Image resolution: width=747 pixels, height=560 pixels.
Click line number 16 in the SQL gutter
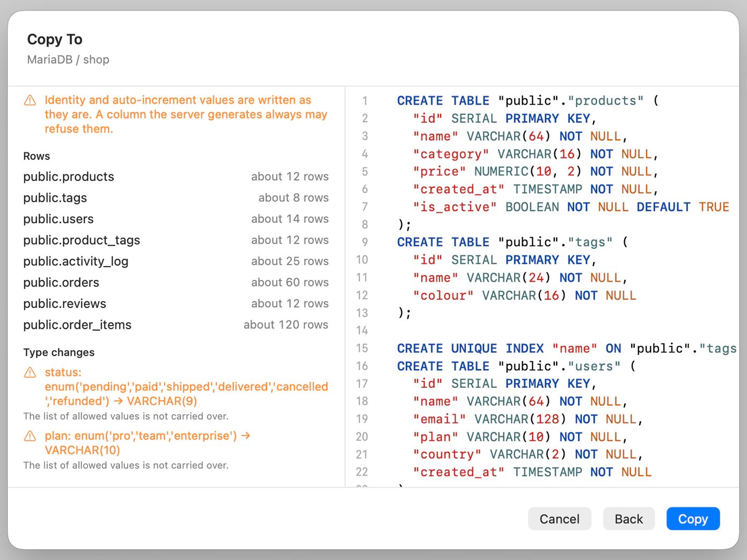point(362,366)
